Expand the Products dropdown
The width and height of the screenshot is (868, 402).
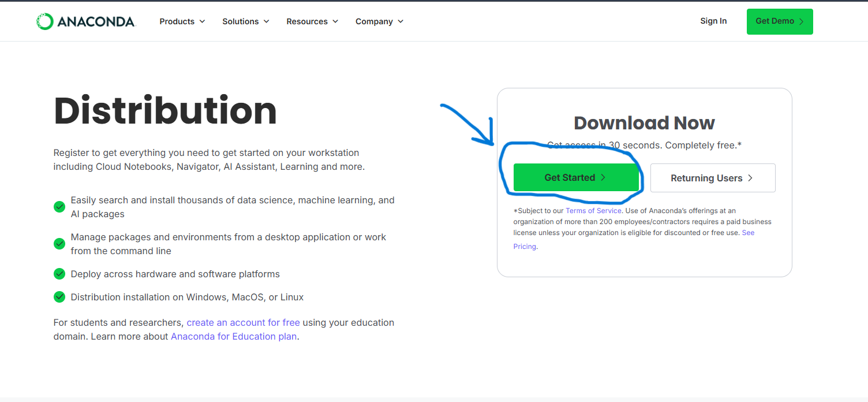(x=203, y=21)
